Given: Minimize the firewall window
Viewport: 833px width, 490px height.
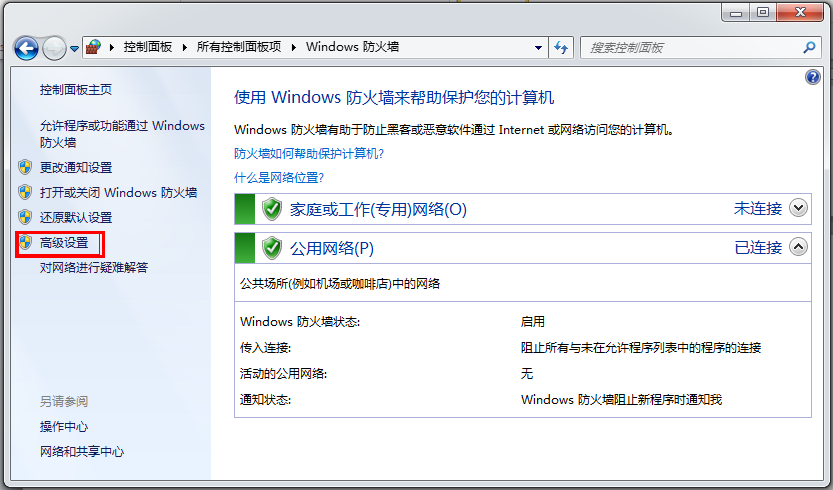Looking at the screenshot, I should point(736,13).
